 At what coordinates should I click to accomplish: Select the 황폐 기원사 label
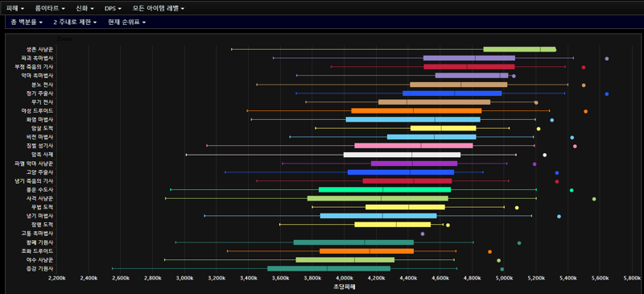(39, 242)
